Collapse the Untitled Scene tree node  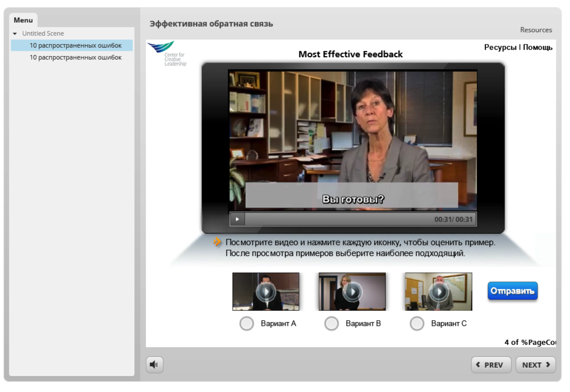coord(15,34)
